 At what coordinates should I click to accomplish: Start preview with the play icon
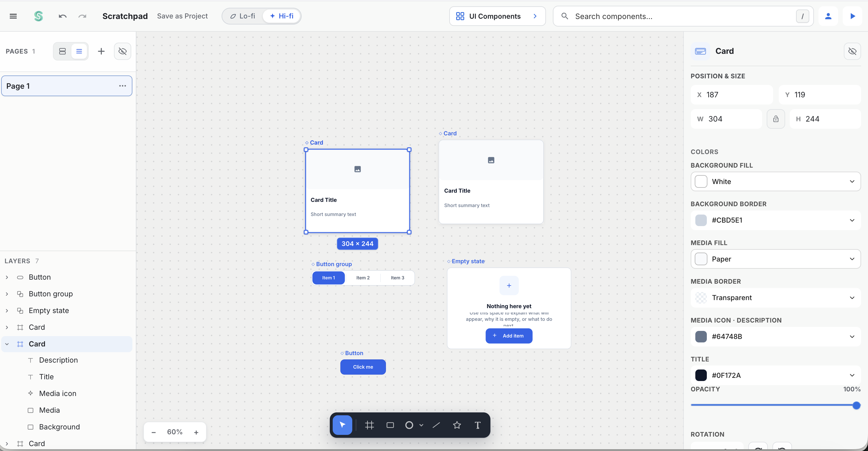coord(852,16)
